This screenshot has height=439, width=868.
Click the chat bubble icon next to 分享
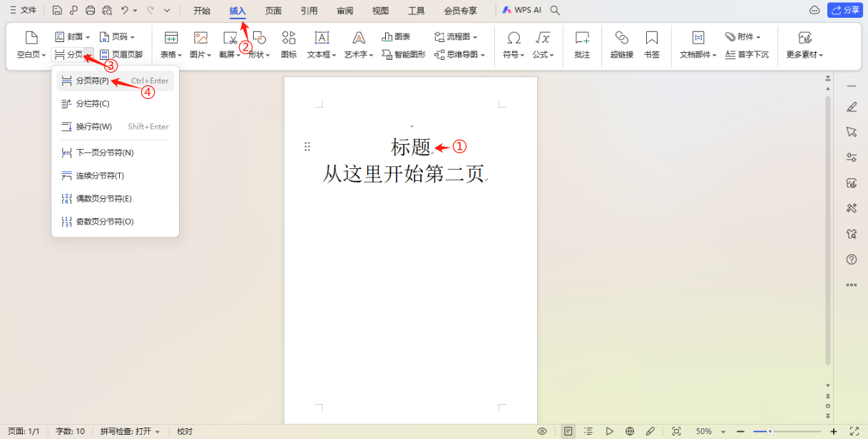(815, 11)
